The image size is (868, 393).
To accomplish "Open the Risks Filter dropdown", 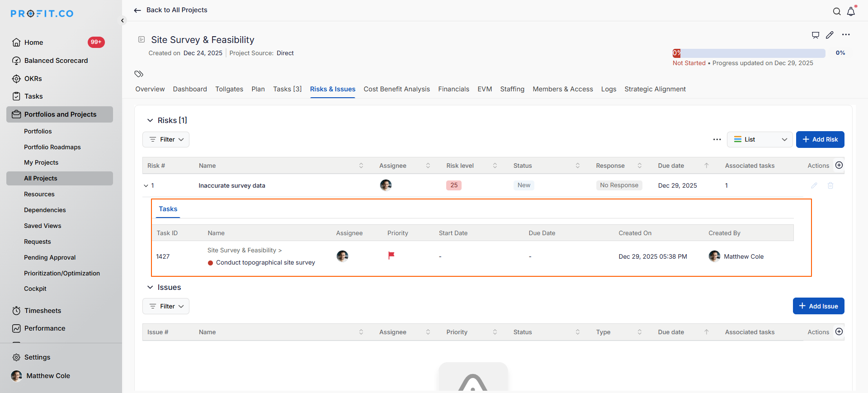I will coord(166,139).
